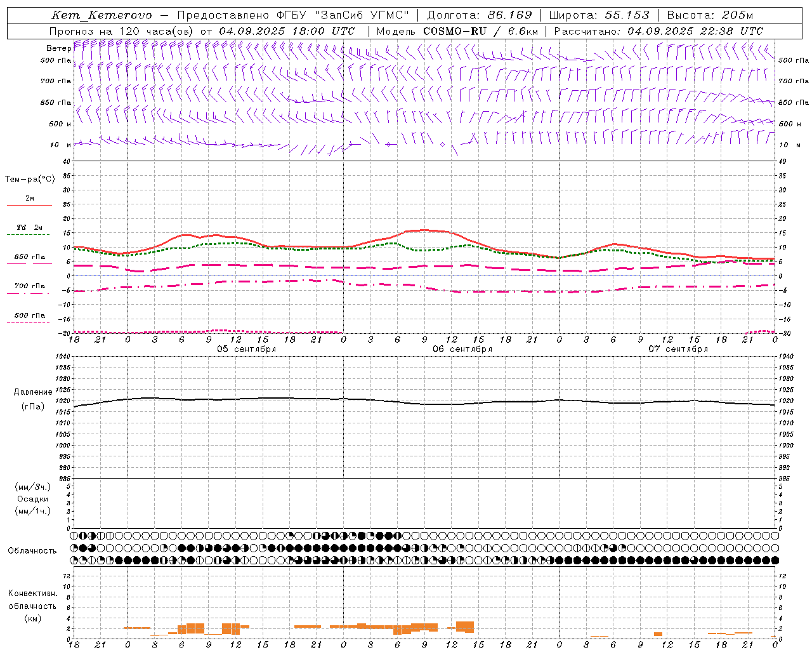Click the (мм/1ч.) precipitation unit label
The width and height of the screenshot is (812, 650).
click(x=33, y=511)
